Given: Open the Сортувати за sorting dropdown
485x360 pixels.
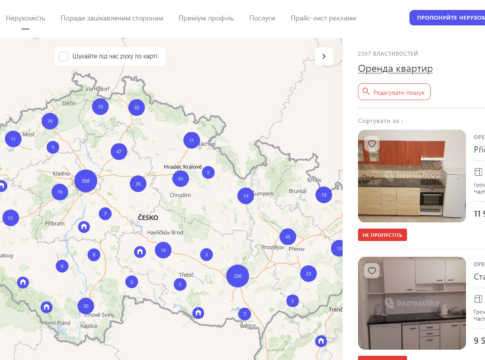Looking at the screenshot, I should pyautogui.click(x=380, y=121).
